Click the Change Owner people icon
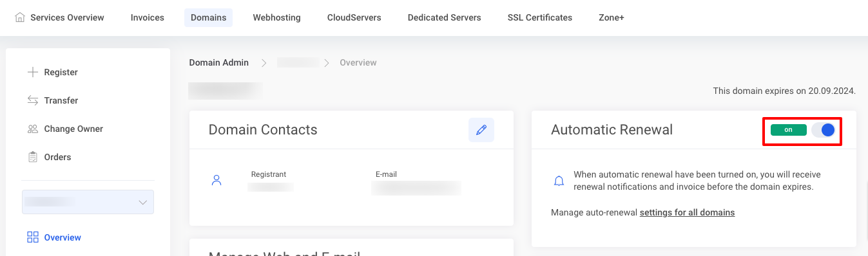This screenshot has height=256, width=868. pyautogui.click(x=33, y=129)
